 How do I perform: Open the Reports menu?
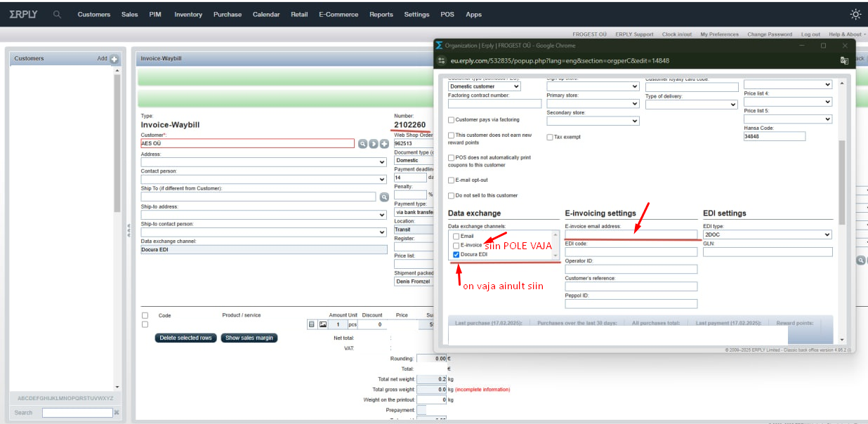click(381, 14)
